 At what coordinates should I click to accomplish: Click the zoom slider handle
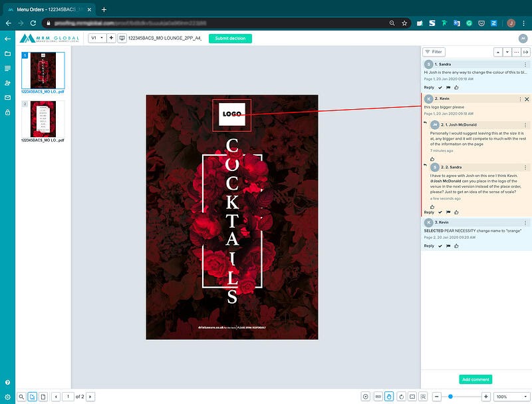[x=450, y=397]
